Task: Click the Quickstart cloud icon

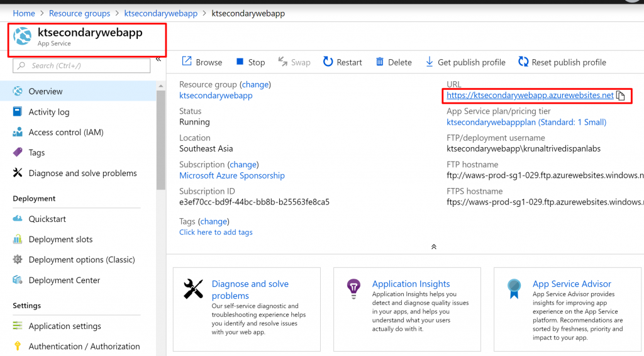Action: click(18, 218)
